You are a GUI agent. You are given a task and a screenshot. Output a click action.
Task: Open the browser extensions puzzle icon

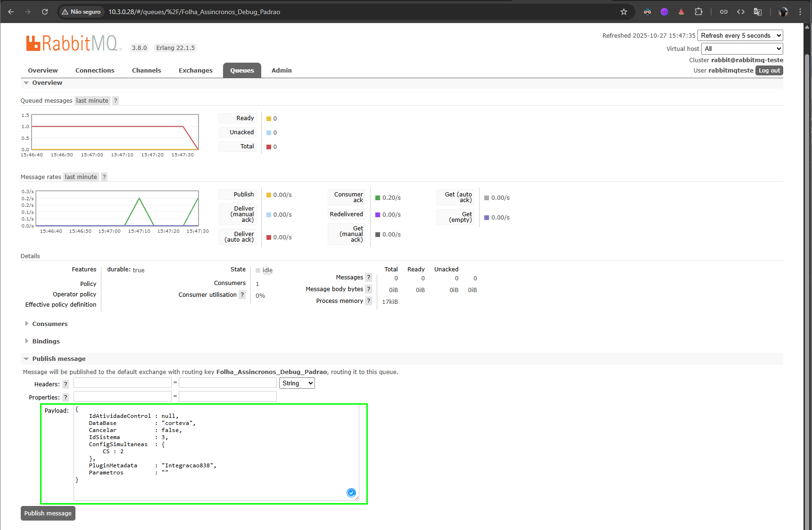pyautogui.click(x=698, y=12)
